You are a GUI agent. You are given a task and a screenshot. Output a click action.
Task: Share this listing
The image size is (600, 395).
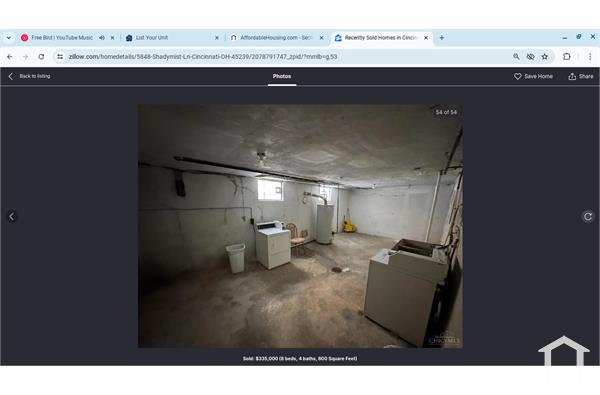click(580, 76)
